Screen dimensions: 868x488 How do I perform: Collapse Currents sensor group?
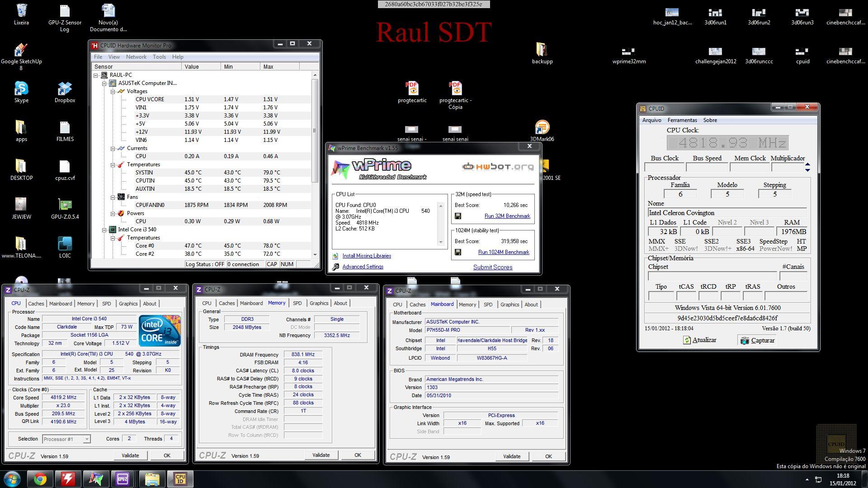click(113, 148)
